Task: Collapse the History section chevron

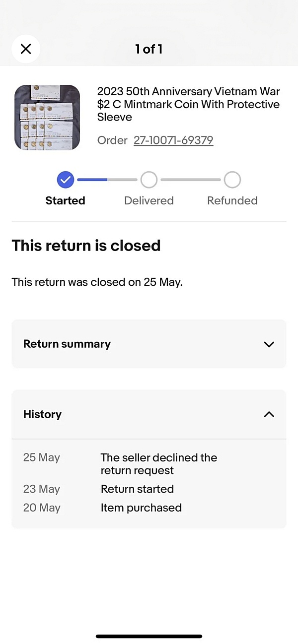Action: pyautogui.click(x=269, y=414)
